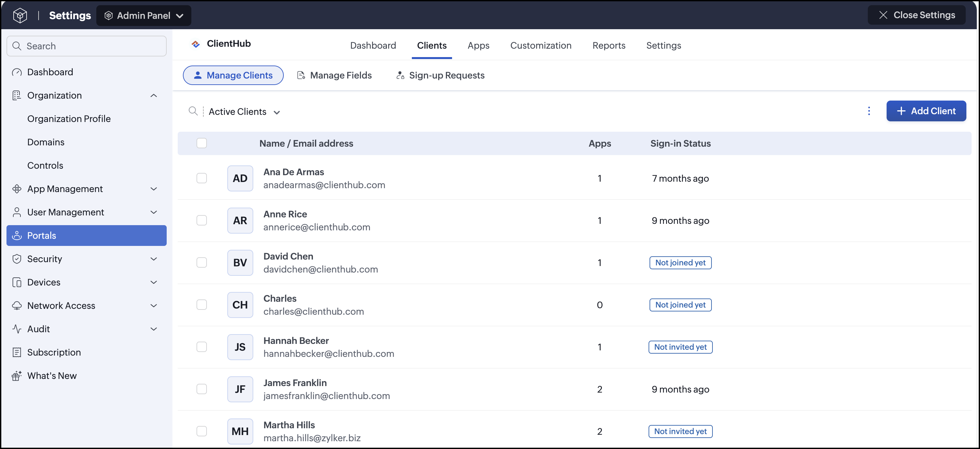Check the box for Charles
Viewport: 980px width, 449px height.
click(202, 305)
